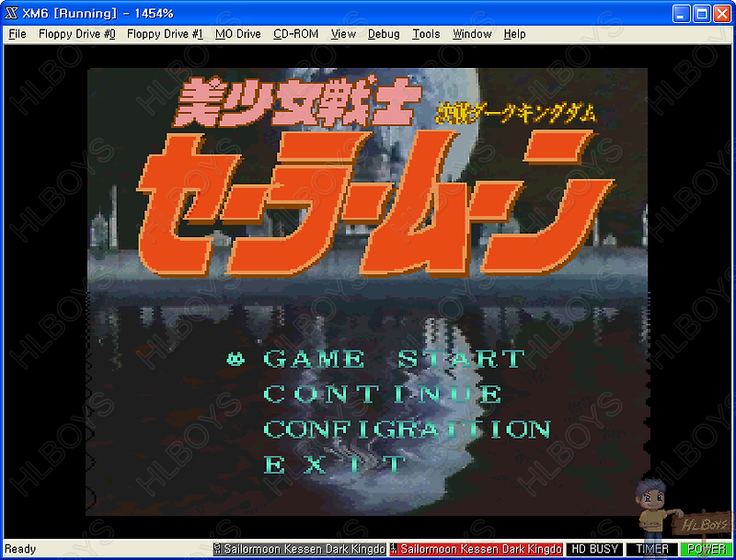Click the TIMER status indicator

click(652, 549)
